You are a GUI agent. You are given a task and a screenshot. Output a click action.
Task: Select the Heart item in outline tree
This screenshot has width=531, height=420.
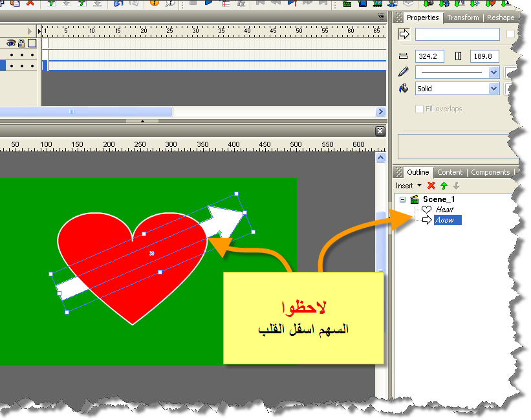(x=444, y=210)
